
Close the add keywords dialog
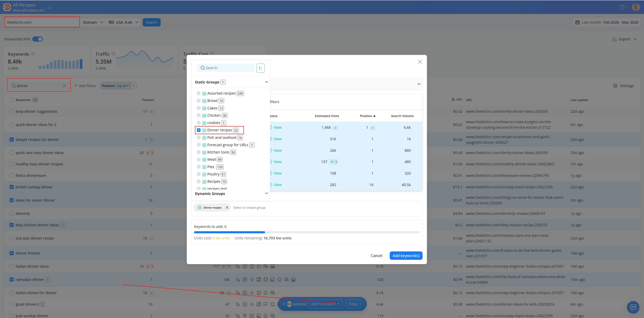pos(420,62)
